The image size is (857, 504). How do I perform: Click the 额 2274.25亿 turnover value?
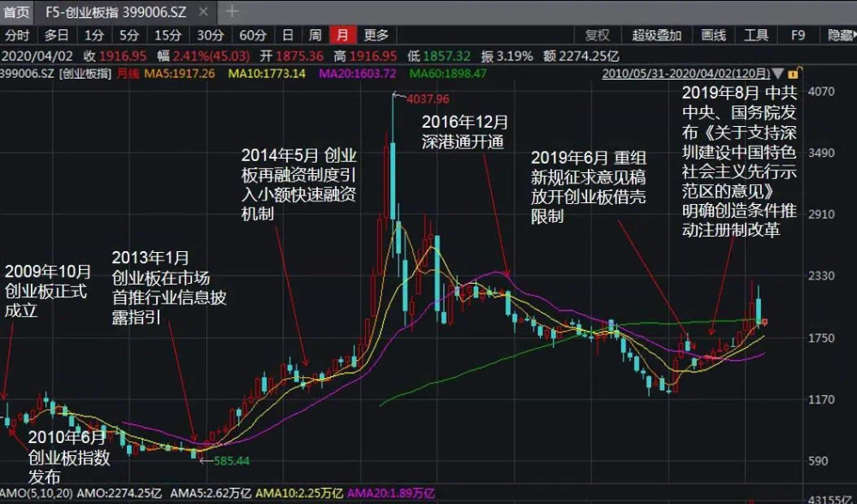pos(581,56)
